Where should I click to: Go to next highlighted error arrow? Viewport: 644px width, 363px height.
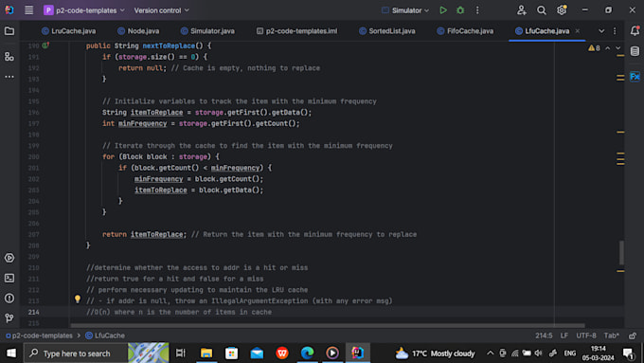click(x=618, y=48)
